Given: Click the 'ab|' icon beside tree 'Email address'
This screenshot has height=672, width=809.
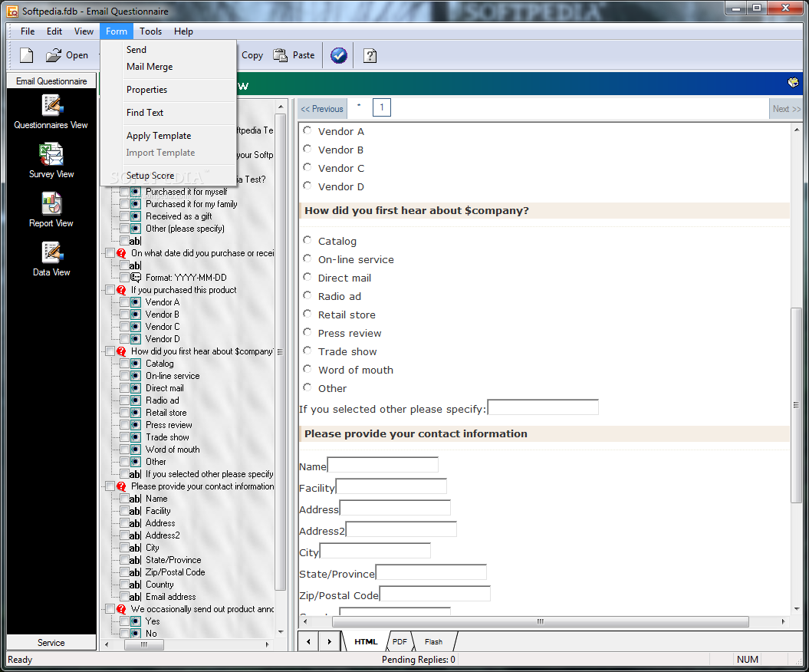Looking at the screenshot, I should 135,597.
